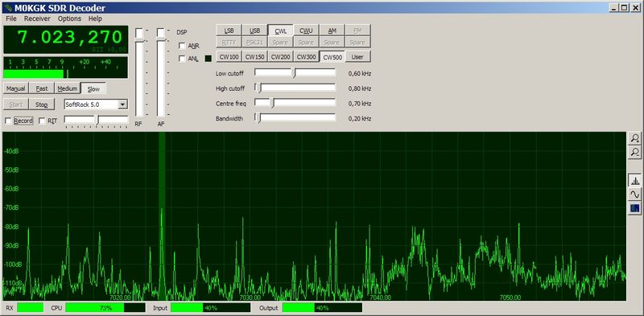
Task: Click the High cutoff slider handle
Action: click(258, 88)
